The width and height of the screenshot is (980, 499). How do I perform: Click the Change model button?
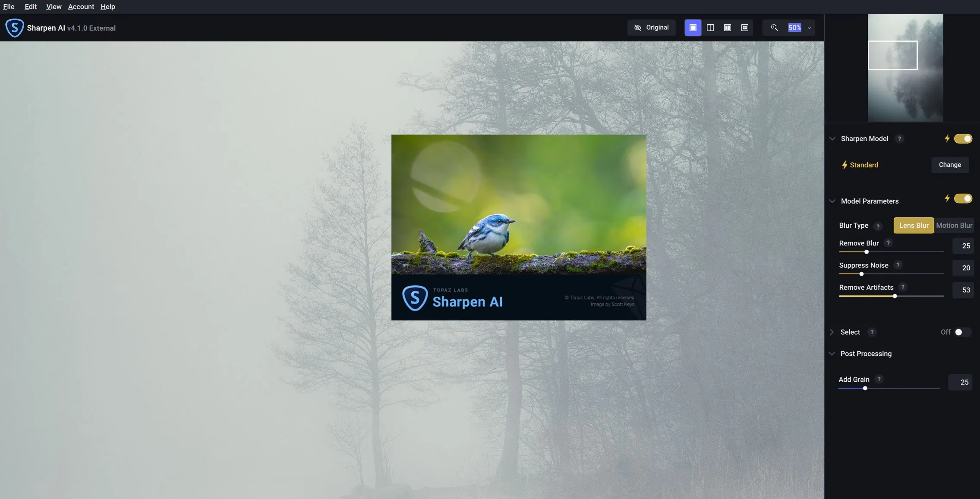point(950,165)
